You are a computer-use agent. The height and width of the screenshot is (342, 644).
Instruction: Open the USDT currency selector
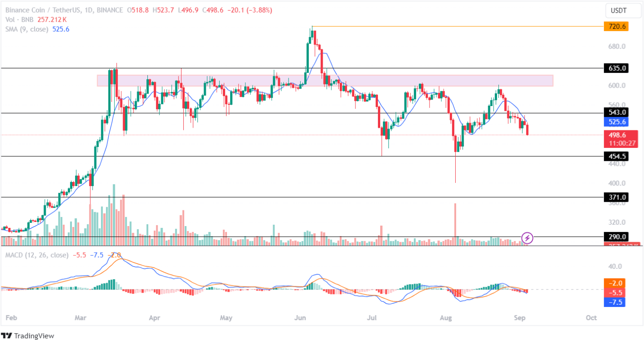pos(623,10)
